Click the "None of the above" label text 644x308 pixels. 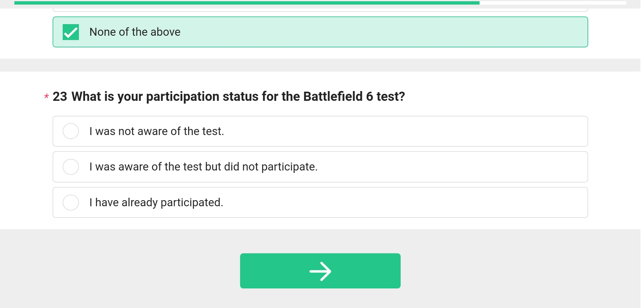(x=135, y=32)
